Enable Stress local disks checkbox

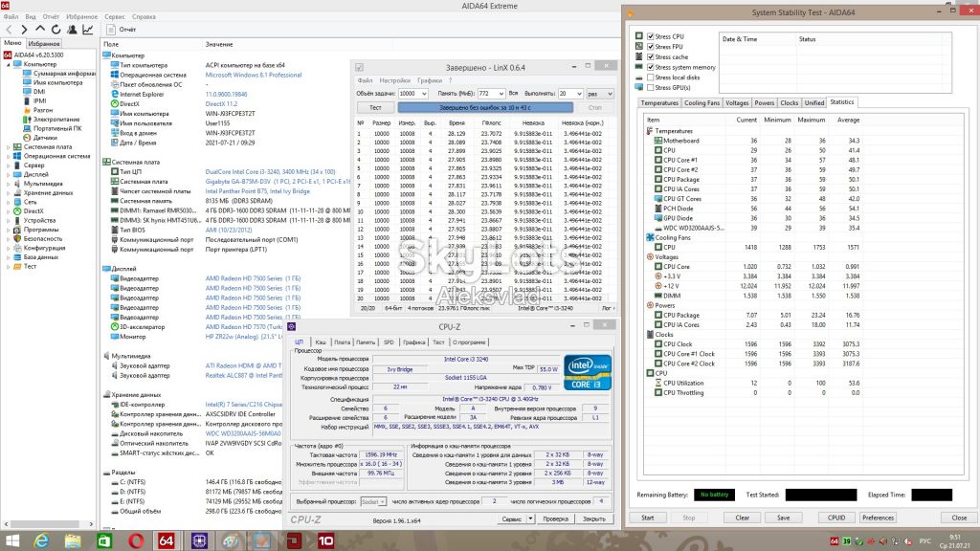[x=651, y=77]
